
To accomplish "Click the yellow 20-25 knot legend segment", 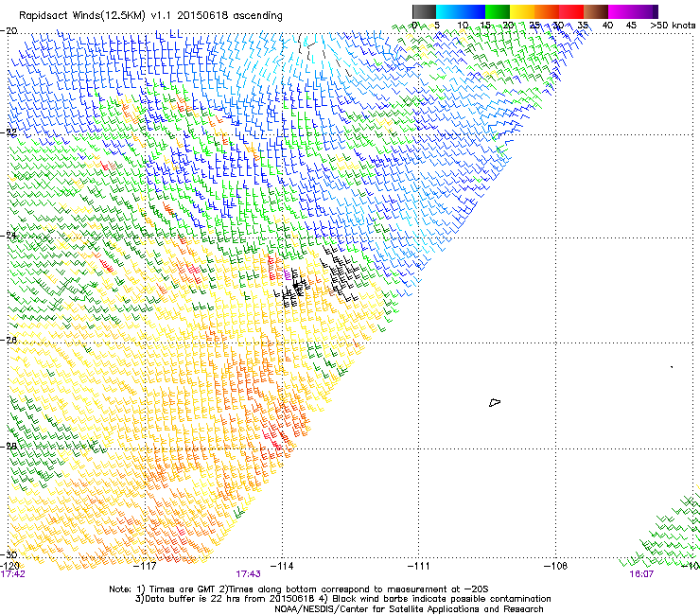I will (522, 11).
